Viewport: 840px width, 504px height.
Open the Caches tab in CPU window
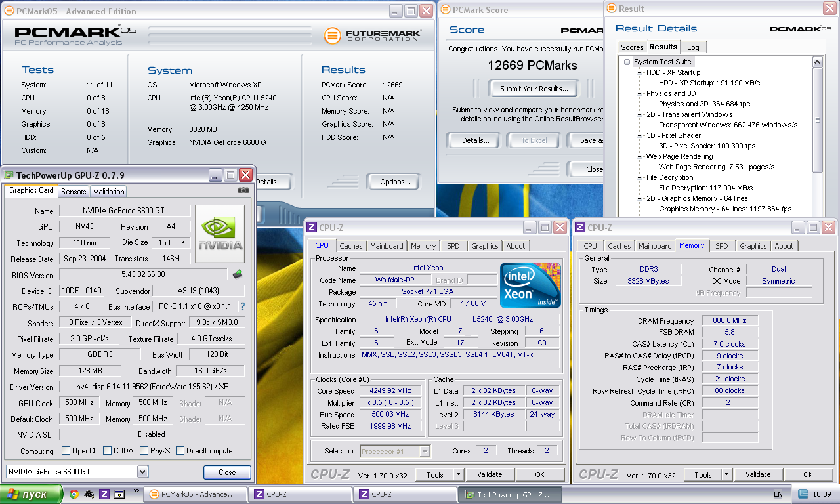click(x=351, y=246)
